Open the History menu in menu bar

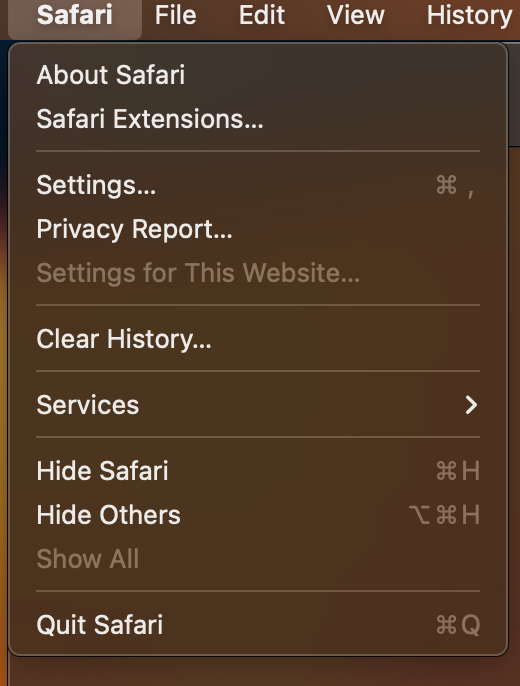coord(469,15)
